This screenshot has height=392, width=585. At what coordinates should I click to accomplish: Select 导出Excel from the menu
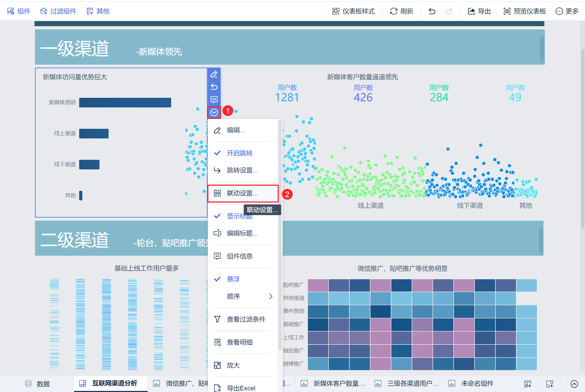(x=243, y=388)
